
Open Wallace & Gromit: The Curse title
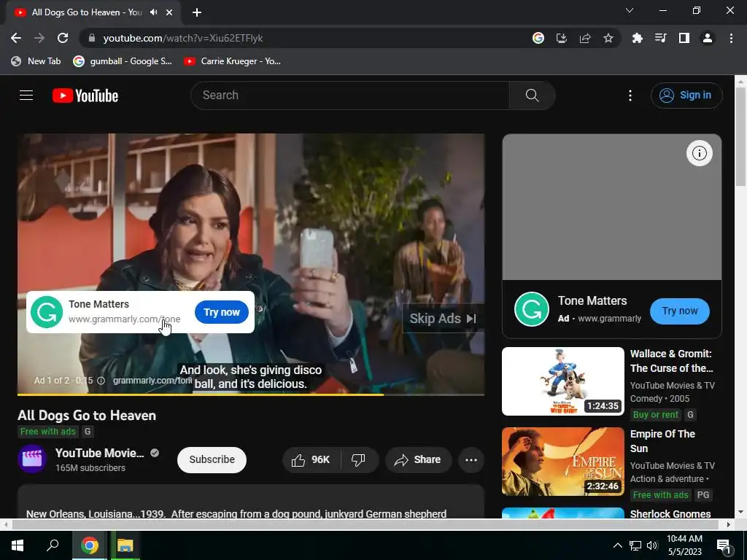[x=672, y=361]
